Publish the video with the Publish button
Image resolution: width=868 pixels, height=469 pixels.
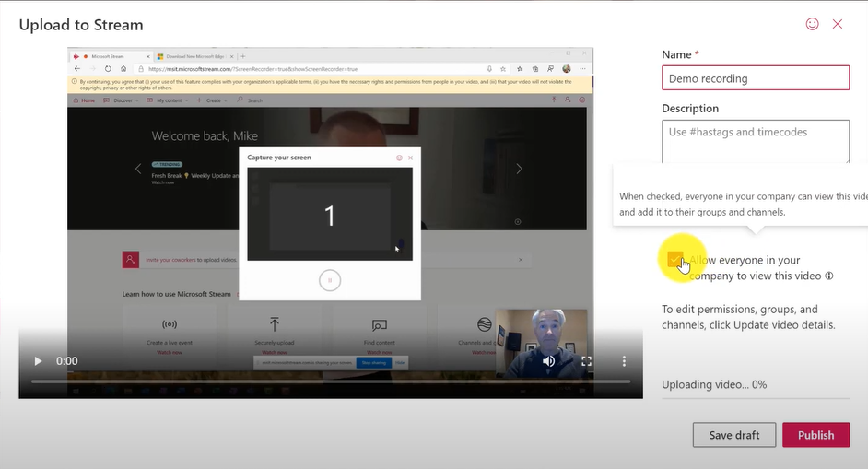click(816, 435)
